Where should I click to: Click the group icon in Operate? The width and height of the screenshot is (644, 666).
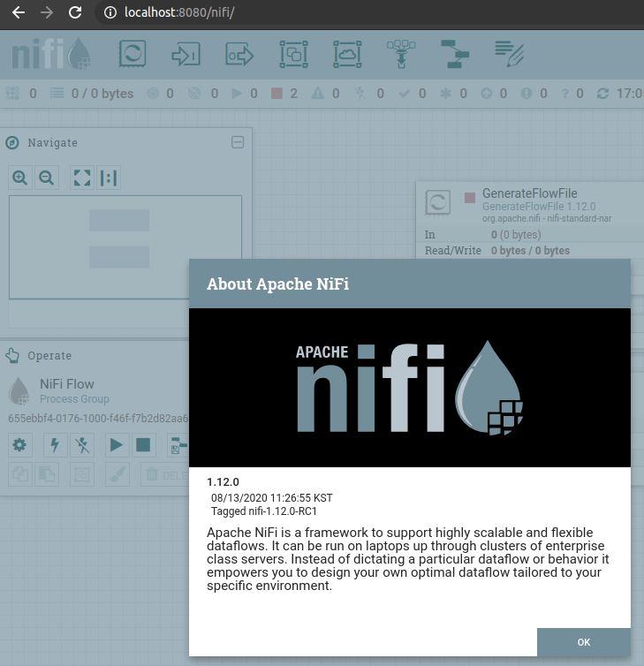82,474
